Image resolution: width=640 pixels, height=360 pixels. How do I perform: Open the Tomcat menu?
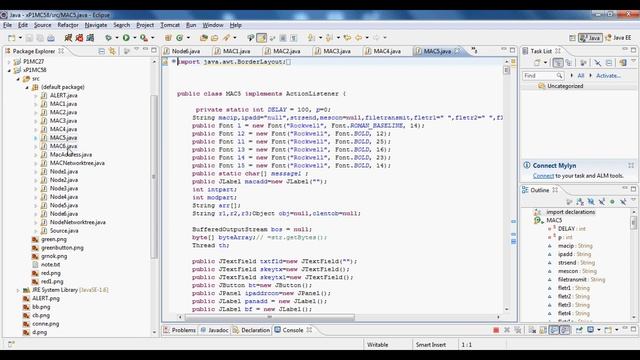[x=170, y=25]
